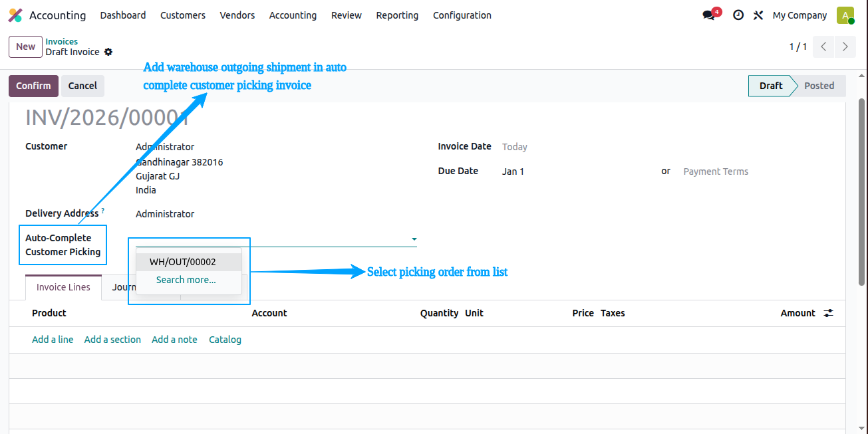The height and width of the screenshot is (434, 868).
Task: Click the record counter 1 / 1
Action: pos(798,47)
